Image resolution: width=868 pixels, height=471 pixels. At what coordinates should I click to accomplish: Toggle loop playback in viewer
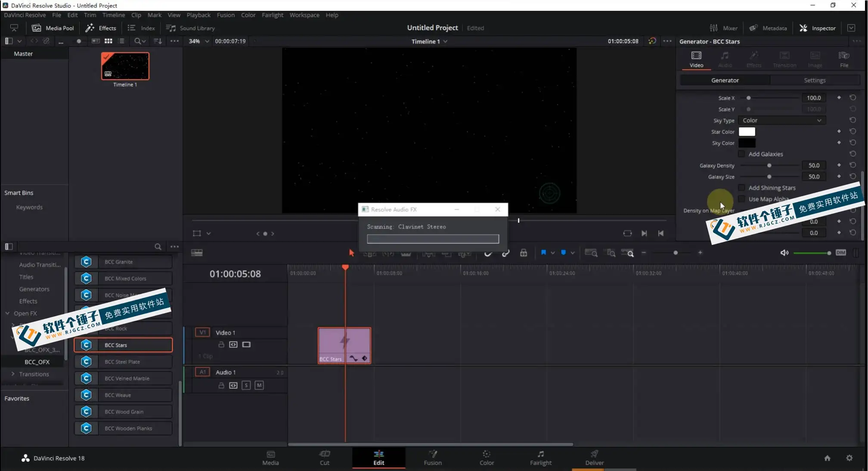(x=627, y=233)
